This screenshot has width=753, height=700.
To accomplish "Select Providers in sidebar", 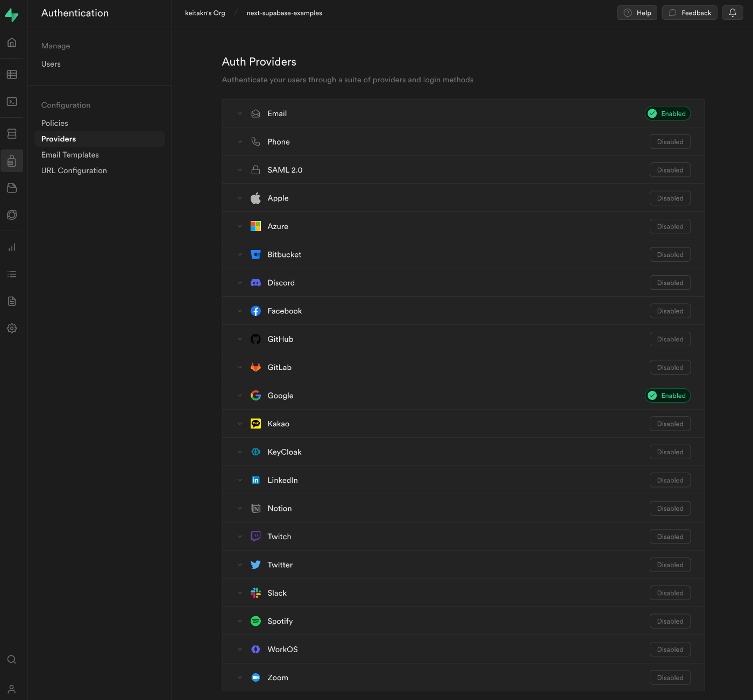I will point(100,139).
